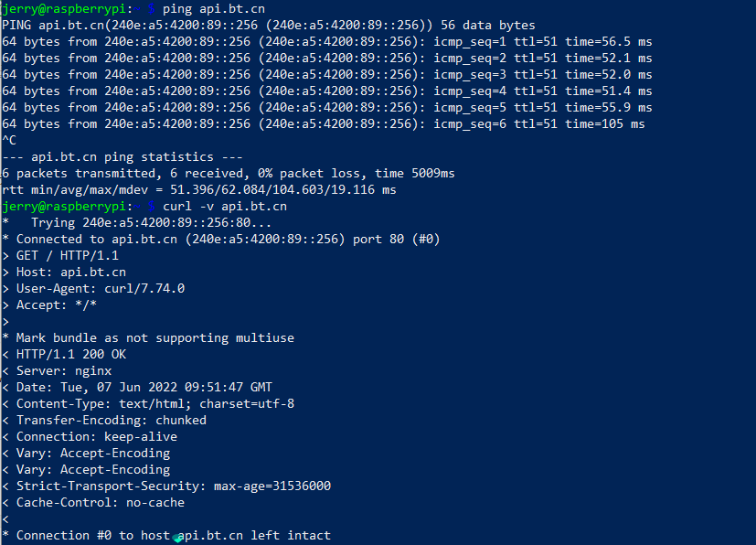Screen dimensions: 756x545
Task: Click the "Server: nginx" header line
Action: point(64,370)
